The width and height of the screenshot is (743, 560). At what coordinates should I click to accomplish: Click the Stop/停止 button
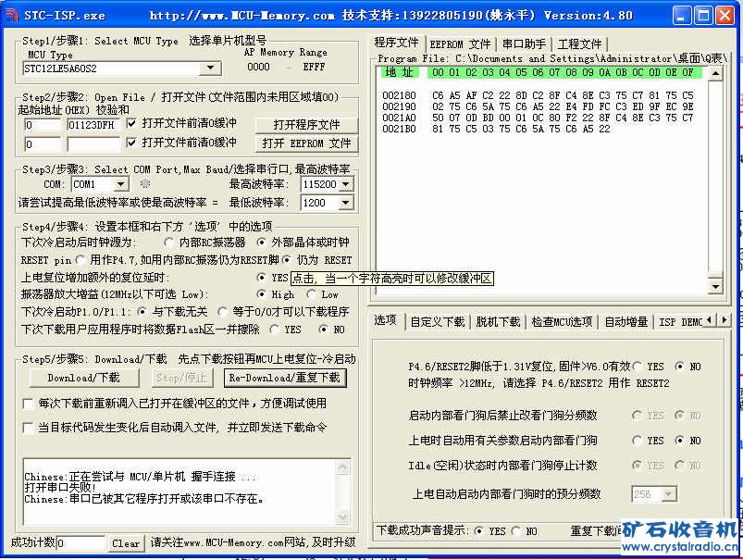click(181, 378)
